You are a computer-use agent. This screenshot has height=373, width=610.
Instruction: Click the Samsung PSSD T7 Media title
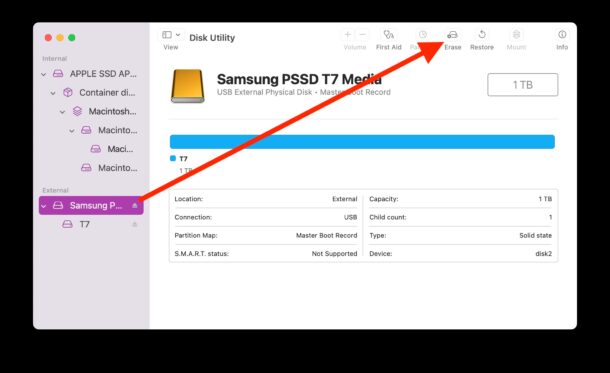click(299, 79)
